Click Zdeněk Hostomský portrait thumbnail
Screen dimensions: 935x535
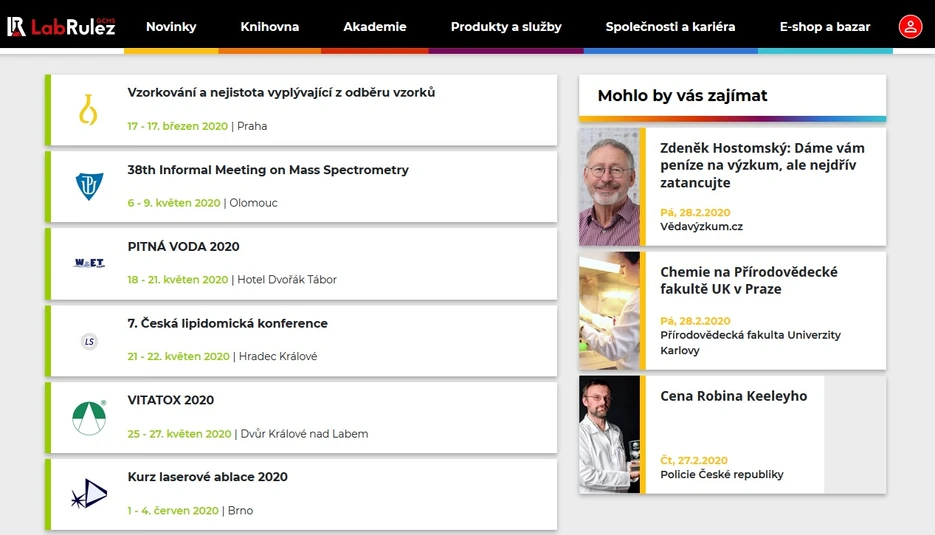tap(609, 187)
